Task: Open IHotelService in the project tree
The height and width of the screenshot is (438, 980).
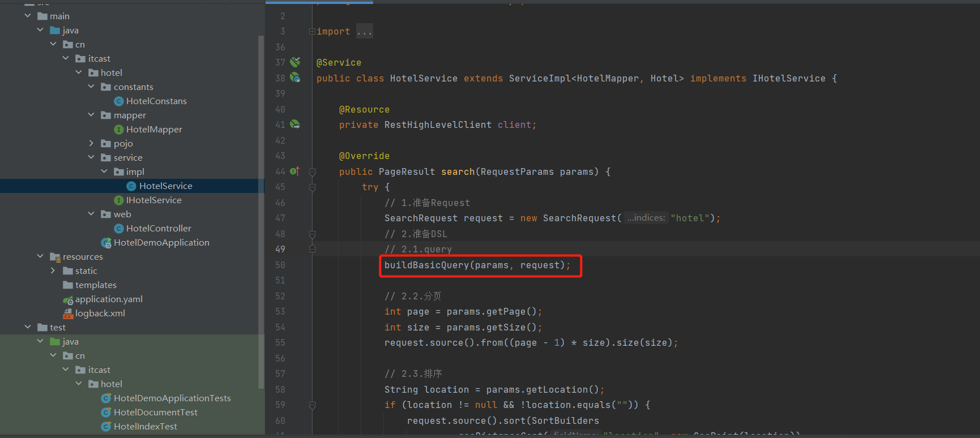Action: (x=154, y=200)
